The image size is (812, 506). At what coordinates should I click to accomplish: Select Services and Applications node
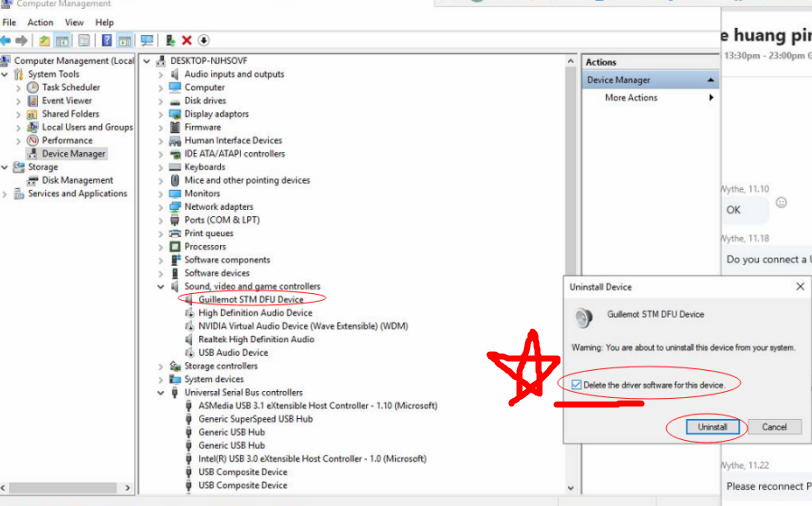(77, 194)
